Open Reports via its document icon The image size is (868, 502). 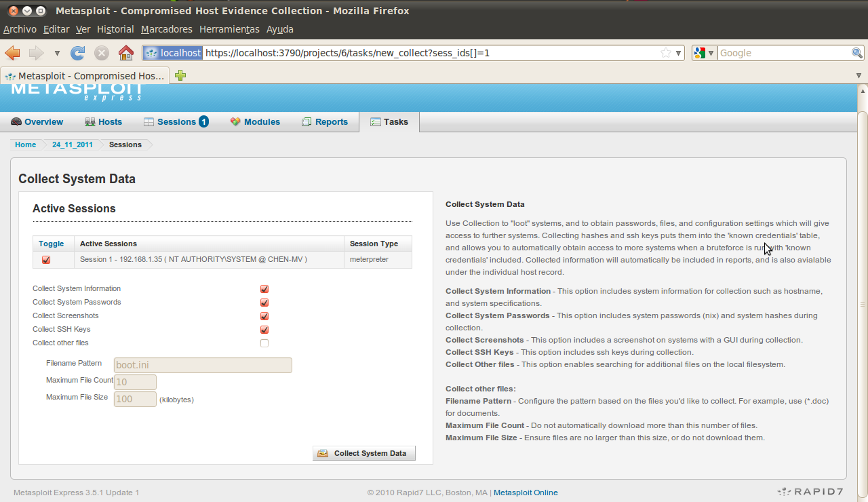click(x=305, y=121)
